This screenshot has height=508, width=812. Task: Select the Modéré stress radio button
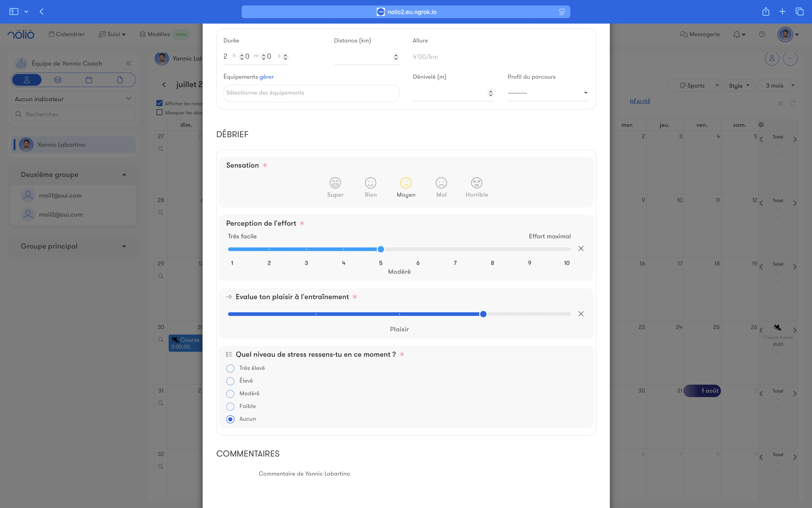[230, 394]
